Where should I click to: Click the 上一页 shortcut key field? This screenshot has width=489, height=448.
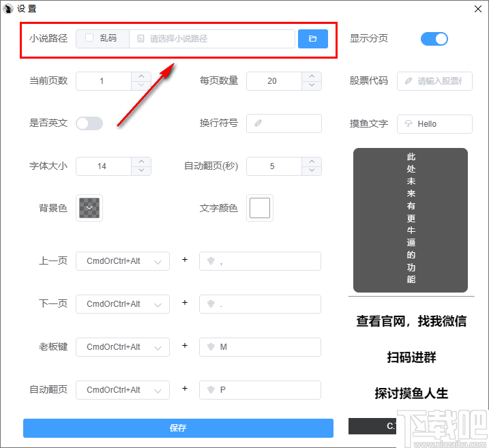(260, 261)
